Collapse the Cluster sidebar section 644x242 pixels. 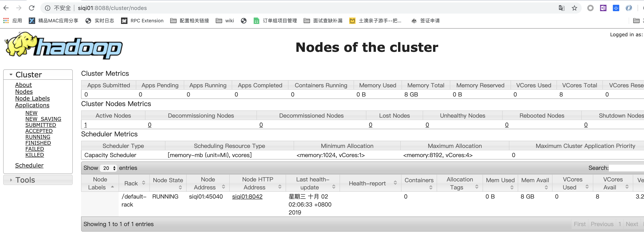[11, 74]
